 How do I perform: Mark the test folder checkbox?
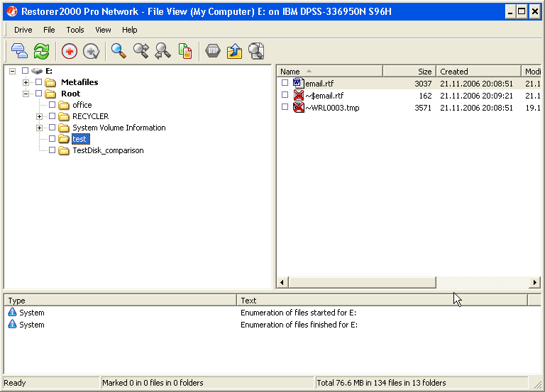click(x=52, y=138)
